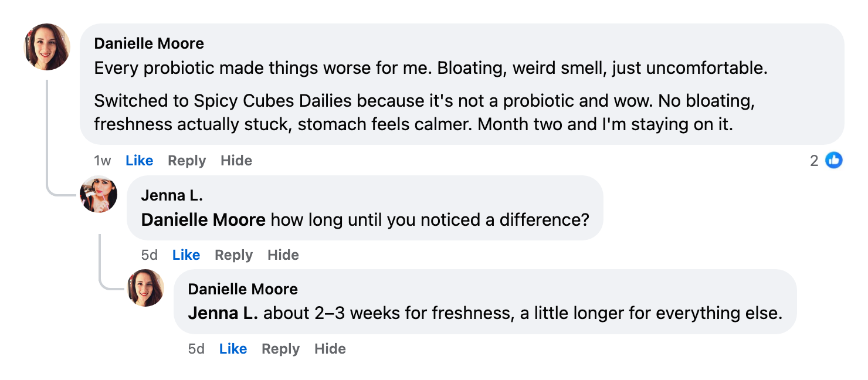
Task: Reply to Danielle Moore's second comment
Action: (x=280, y=348)
